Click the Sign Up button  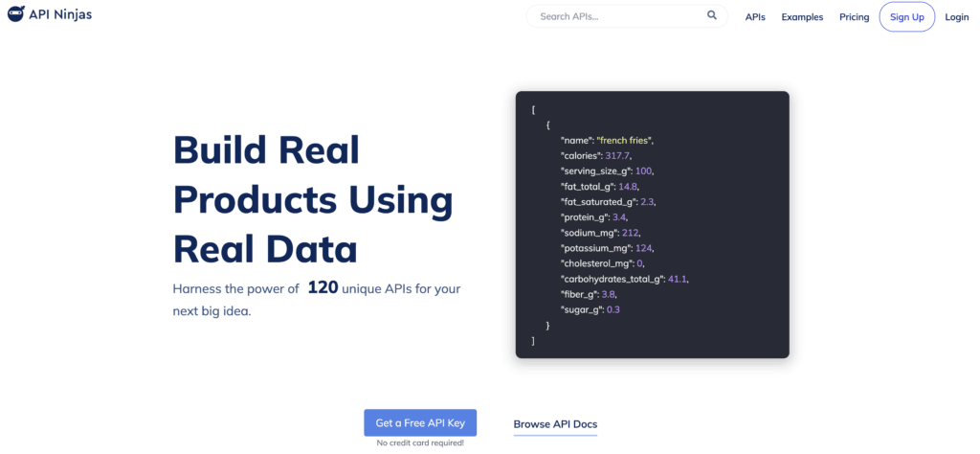click(907, 17)
